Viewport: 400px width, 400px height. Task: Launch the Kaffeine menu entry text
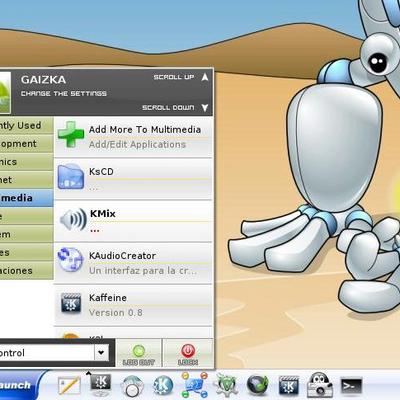click(x=108, y=298)
